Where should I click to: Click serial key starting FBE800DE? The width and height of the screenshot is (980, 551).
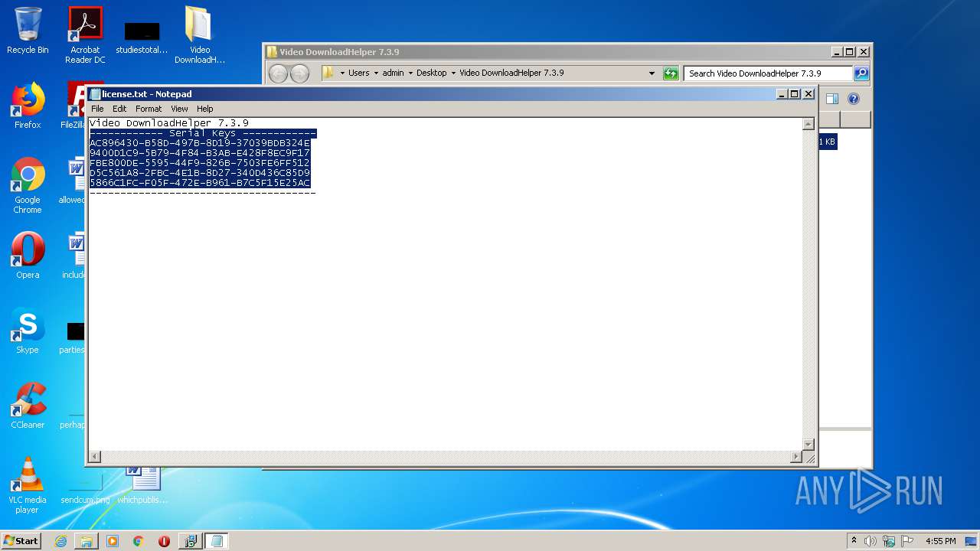200,163
